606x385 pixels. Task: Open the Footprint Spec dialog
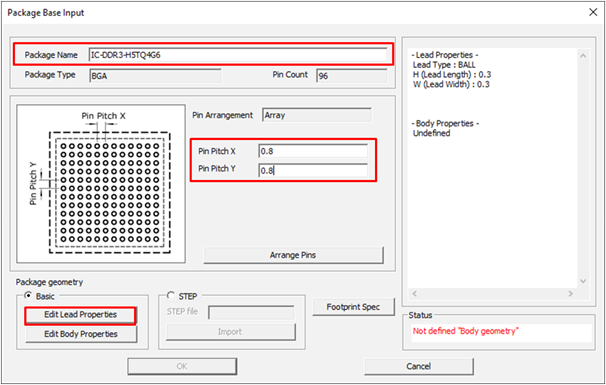pyautogui.click(x=353, y=307)
